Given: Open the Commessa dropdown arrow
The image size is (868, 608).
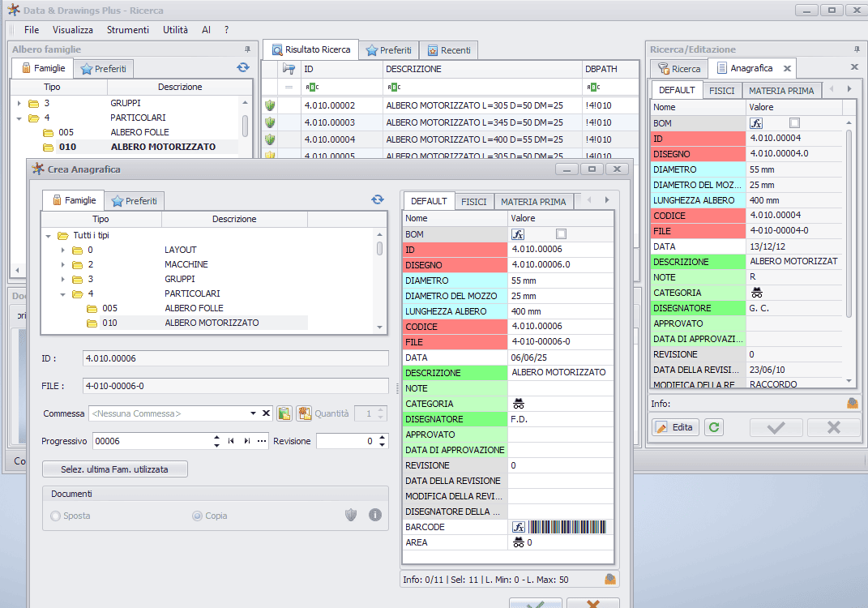Looking at the screenshot, I should (253, 413).
